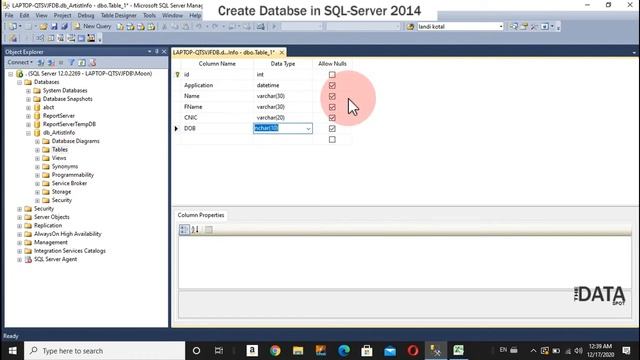
Task: Open the Table Designer menu
Action: (118, 15)
